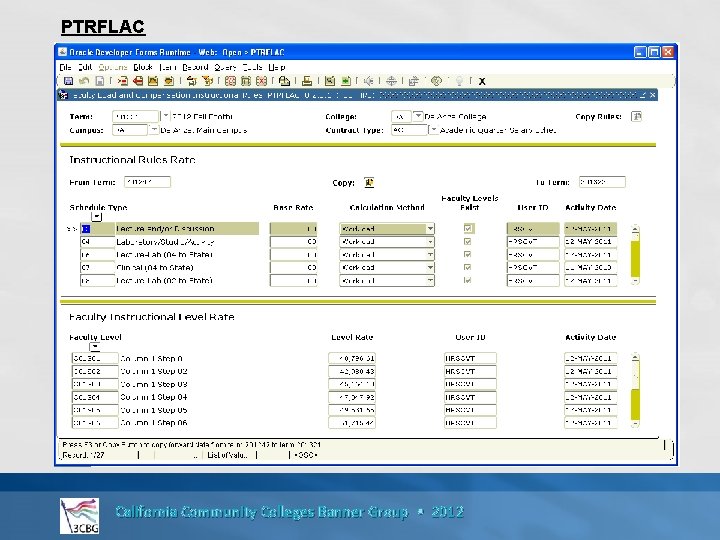Click the Remove Record toolbar icon
This screenshot has height=540, width=720.
pos(138,81)
